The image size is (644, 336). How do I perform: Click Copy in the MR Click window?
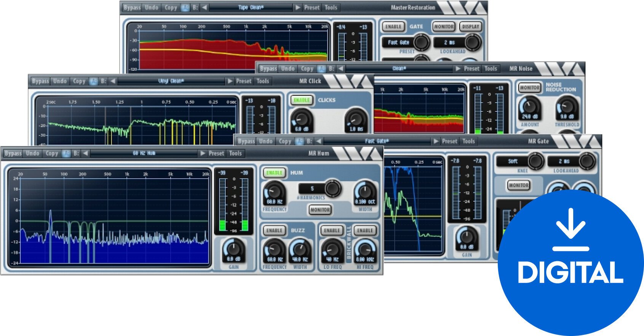click(79, 81)
